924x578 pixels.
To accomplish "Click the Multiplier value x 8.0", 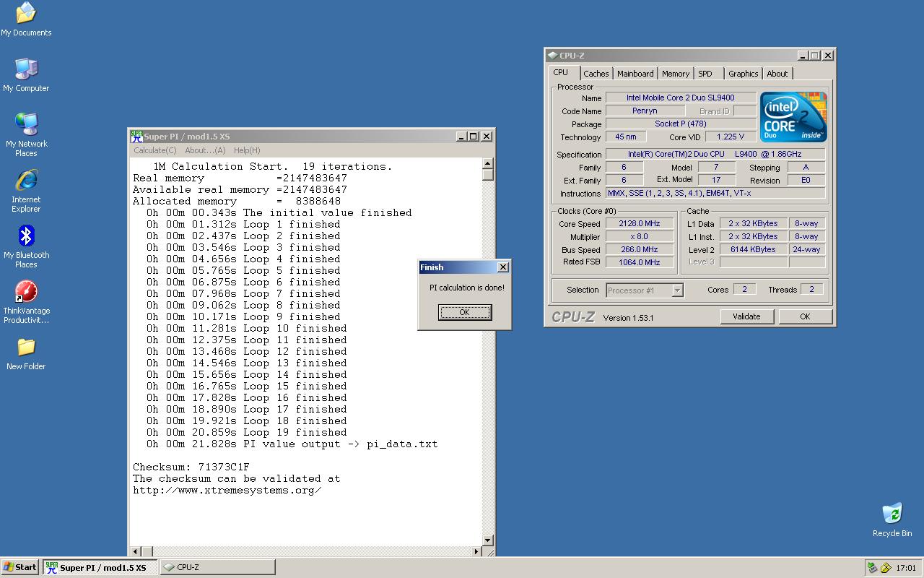I will (x=640, y=236).
